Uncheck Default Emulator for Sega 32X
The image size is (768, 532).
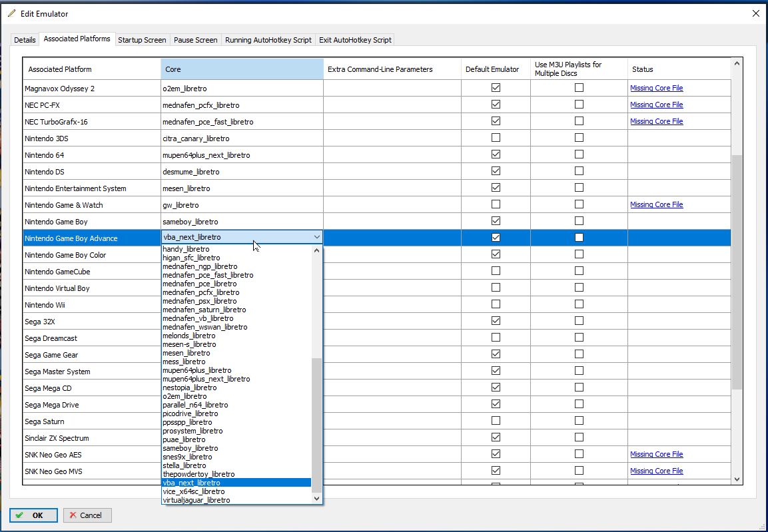point(496,320)
